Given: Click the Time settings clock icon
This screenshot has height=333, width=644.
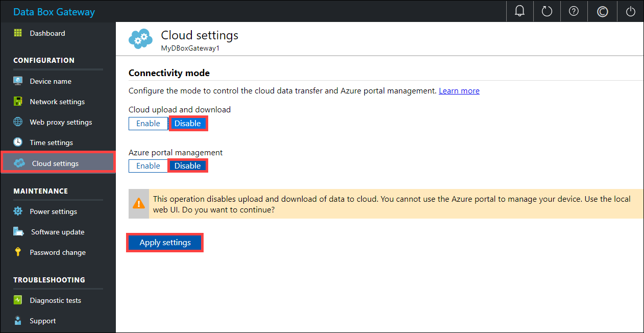Looking at the screenshot, I should [x=18, y=142].
